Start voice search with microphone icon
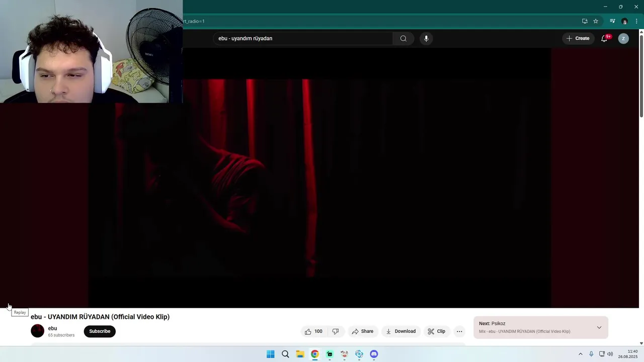The width and height of the screenshot is (644, 362). [426, 39]
